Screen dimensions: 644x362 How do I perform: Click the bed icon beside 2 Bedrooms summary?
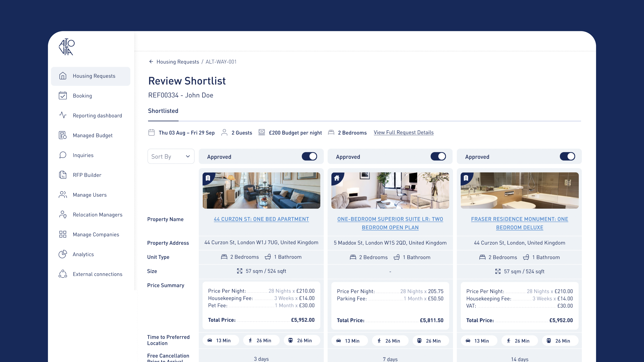coord(331,132)
